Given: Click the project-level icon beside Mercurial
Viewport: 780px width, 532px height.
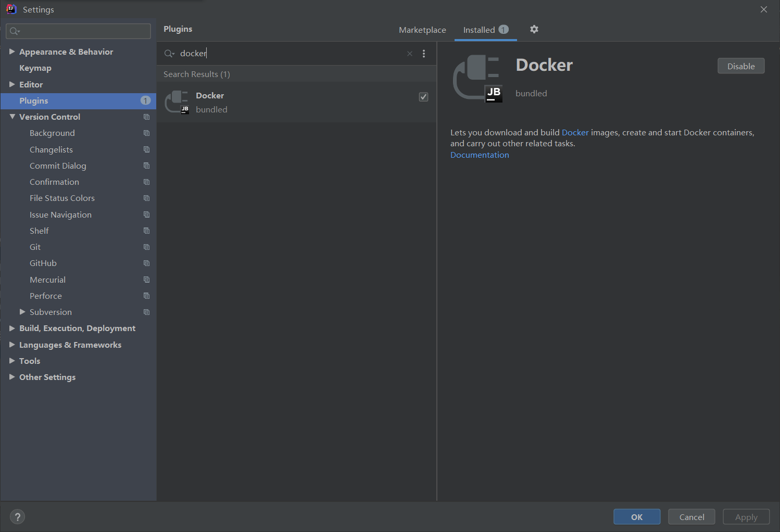Looking at the screenshot, I should (x=146, y=280).
